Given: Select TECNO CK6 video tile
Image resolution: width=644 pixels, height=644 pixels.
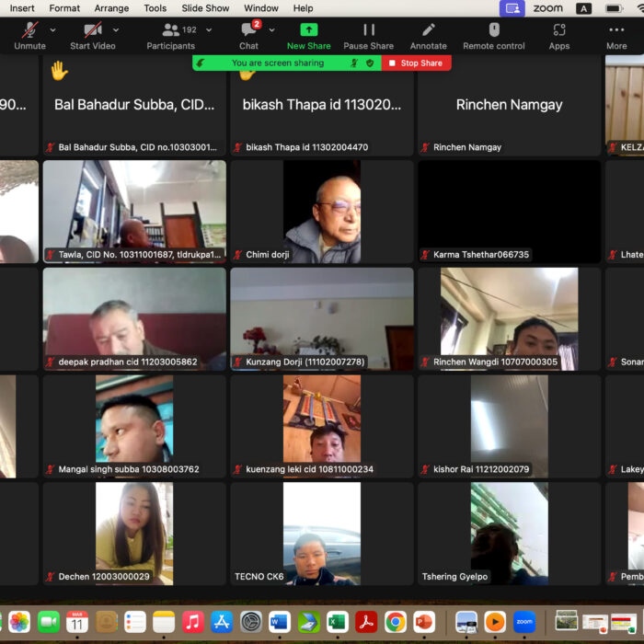Looking at the screenshot, I should pos(322,534).
